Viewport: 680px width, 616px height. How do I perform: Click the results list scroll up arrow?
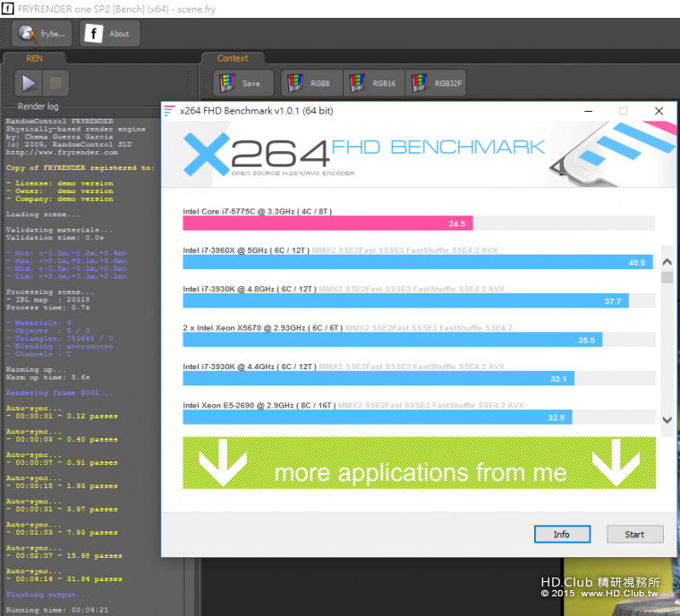pyautogui.click(x=667, y=262)
